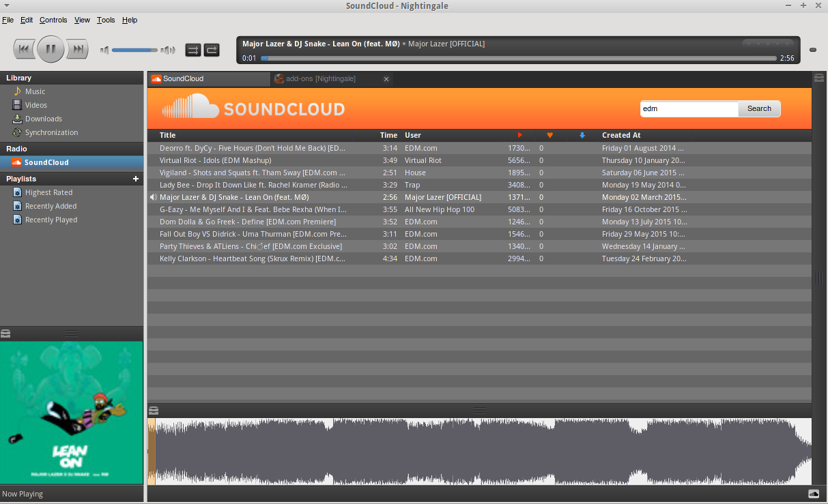
Task: Click the pane icon above the album art
Action: click(5, 333)
